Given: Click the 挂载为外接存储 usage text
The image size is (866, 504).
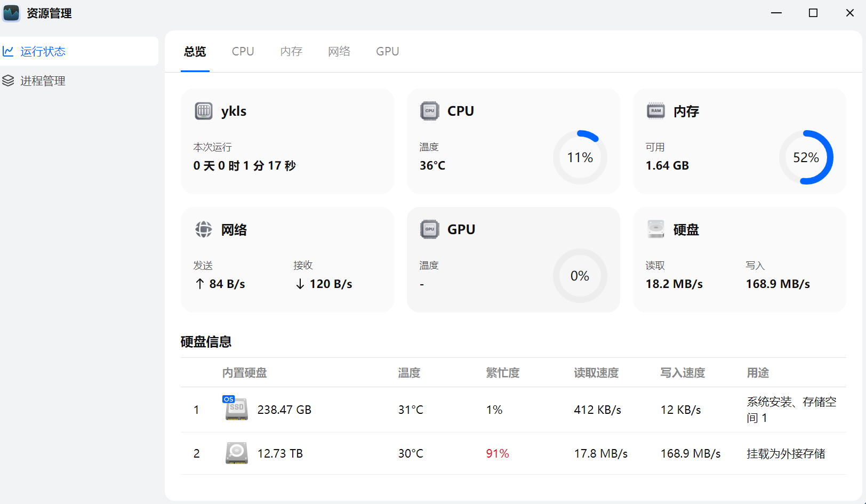Looking at the screenshot, I should point(786,453).
